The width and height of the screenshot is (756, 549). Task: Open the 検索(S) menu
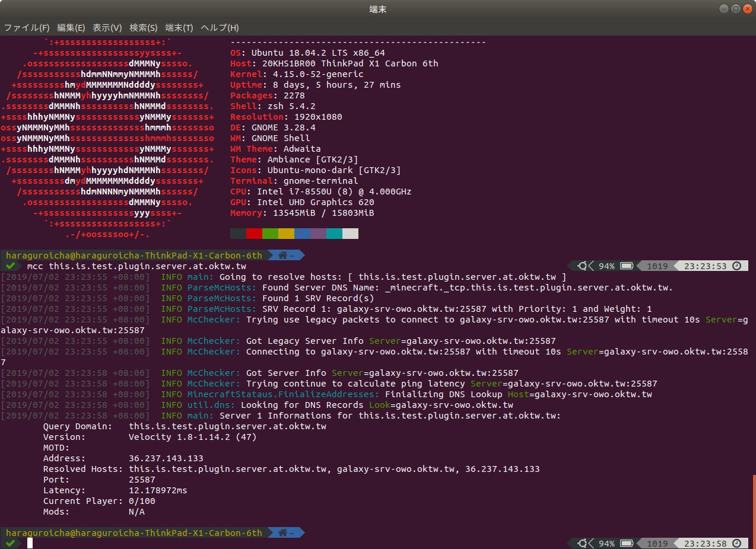click(x=144, y=28)
